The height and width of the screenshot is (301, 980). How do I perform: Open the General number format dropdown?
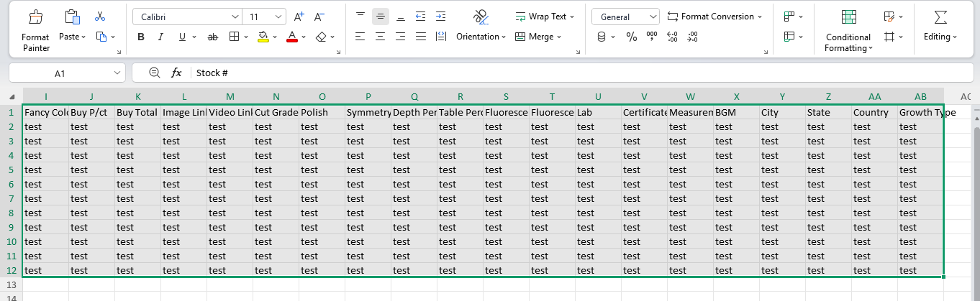[652, 17]
